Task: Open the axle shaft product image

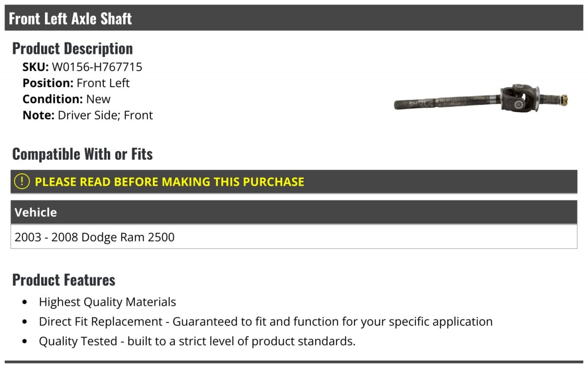Action: point(481,98)
